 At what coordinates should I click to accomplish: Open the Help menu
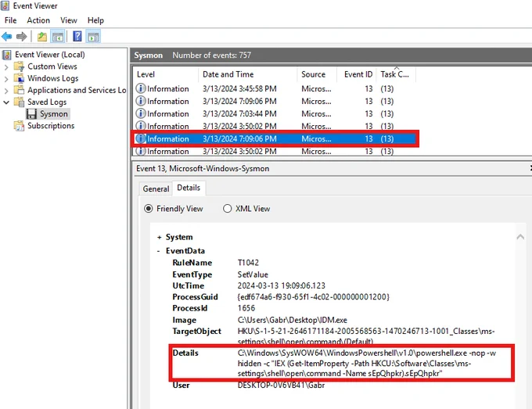(x=95, y=20)
